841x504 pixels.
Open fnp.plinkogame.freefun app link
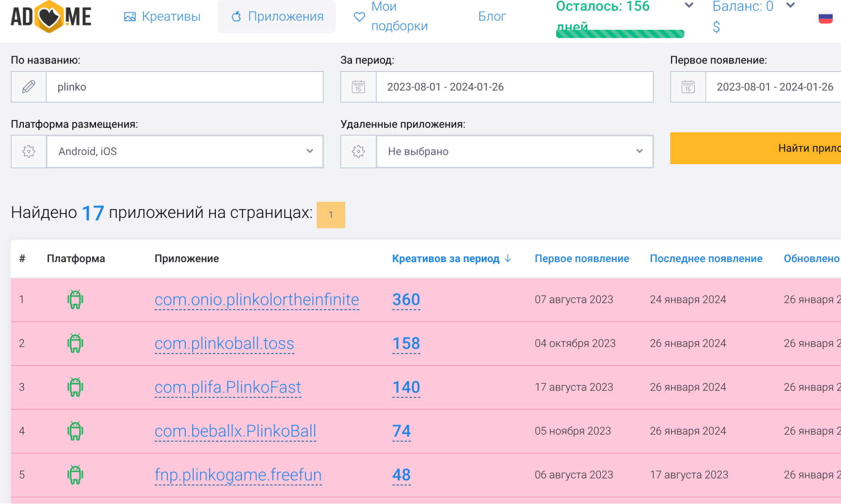[x=238, y=475]
